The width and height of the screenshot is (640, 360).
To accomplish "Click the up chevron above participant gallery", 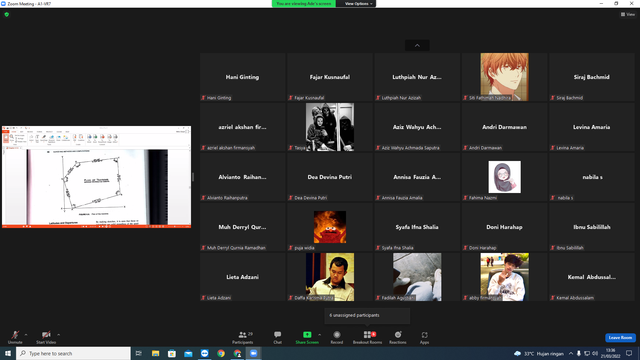I will 417,45.
